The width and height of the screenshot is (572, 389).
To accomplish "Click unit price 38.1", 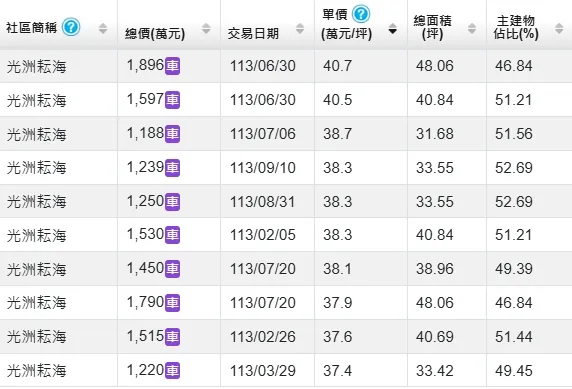I will 337,269.
